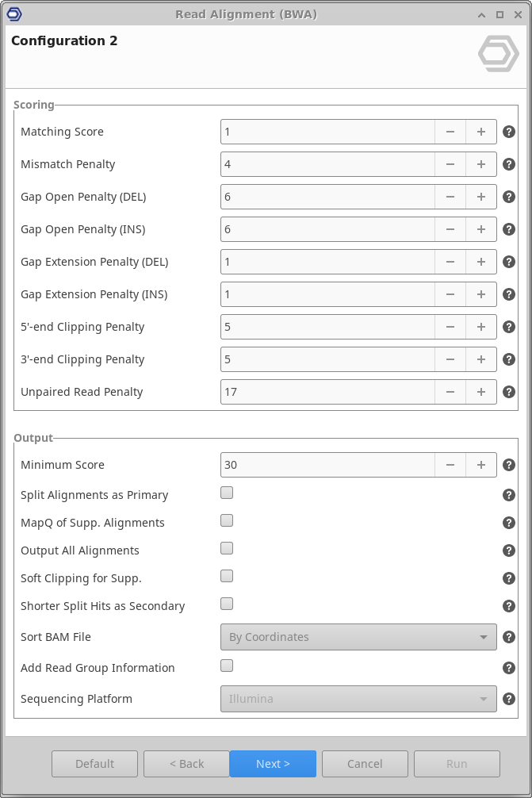
Task: Cancel the Read Alignment dialog
Action: (x=365, y=764)
